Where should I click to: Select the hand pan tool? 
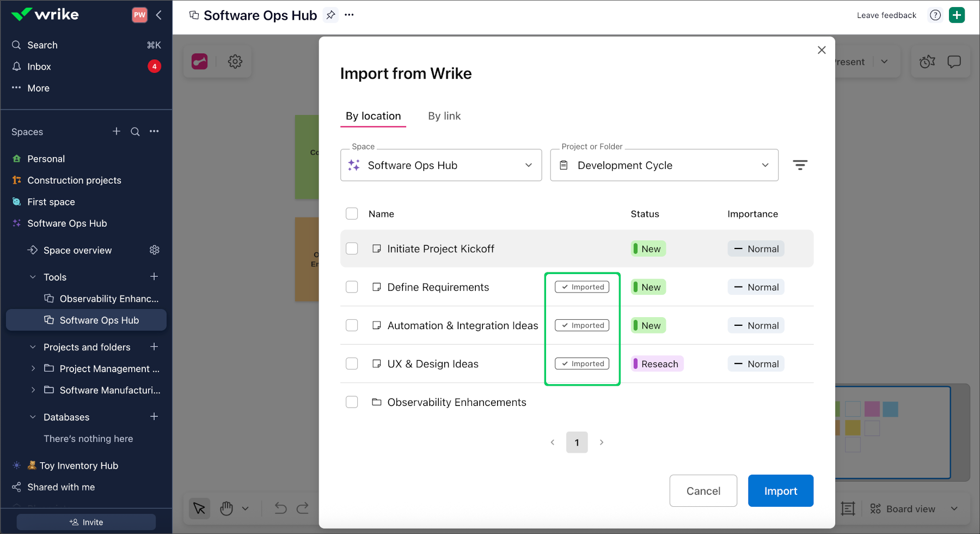coord(226,508)
